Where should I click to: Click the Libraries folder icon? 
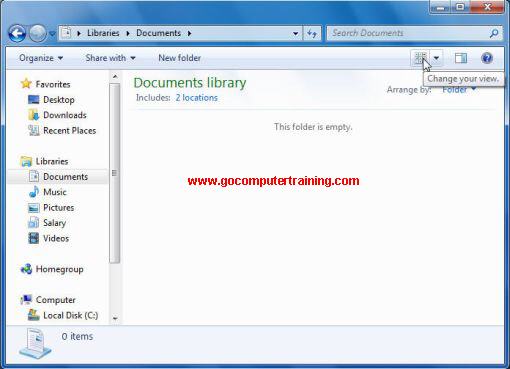tap(26, 161)
